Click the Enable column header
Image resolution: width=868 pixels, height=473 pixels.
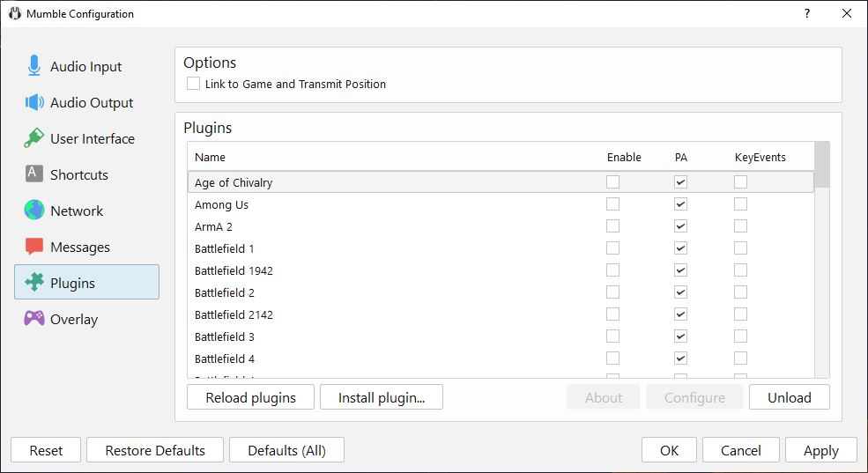pyautogui.click(x=624, y=157)
